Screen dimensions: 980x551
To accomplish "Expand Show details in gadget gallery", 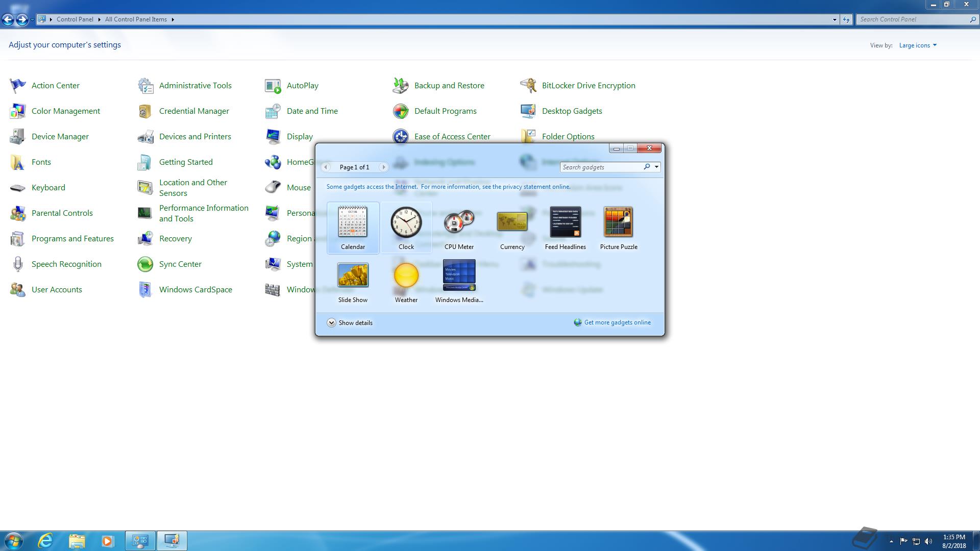I will pos(350,322).
